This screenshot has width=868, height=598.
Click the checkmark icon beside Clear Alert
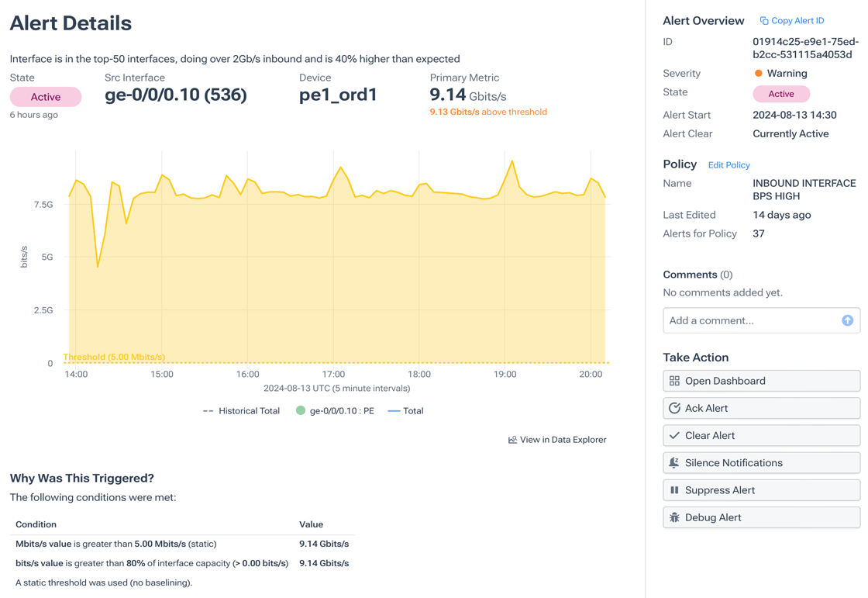click(x=675, y=435)
